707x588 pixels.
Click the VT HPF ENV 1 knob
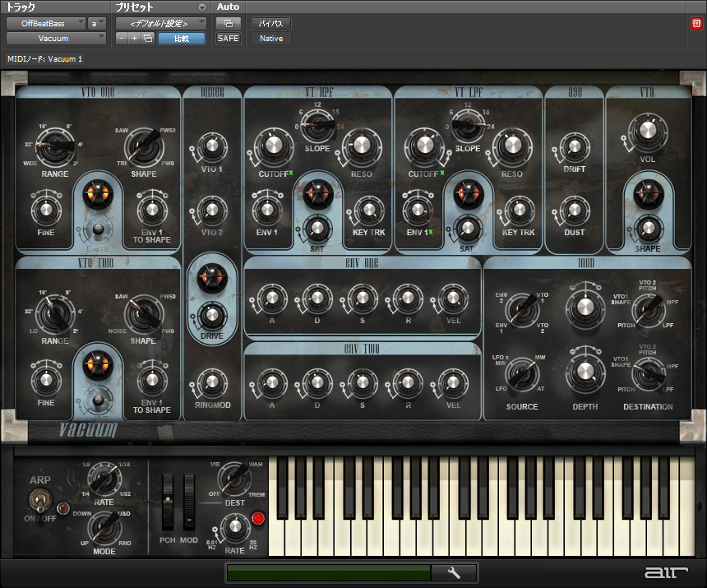click(267, 210)
